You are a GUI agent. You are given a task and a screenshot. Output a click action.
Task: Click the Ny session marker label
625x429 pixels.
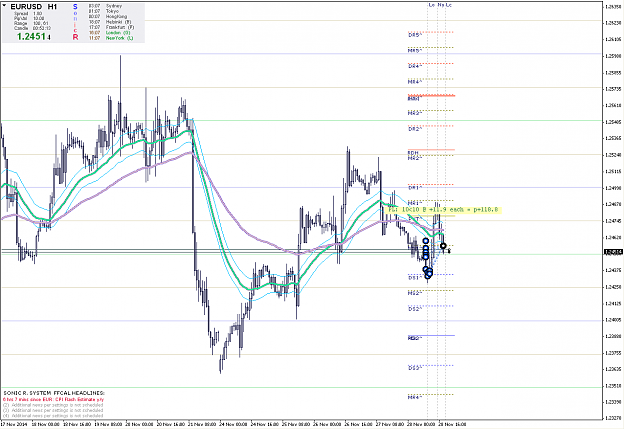pos(441,5)
